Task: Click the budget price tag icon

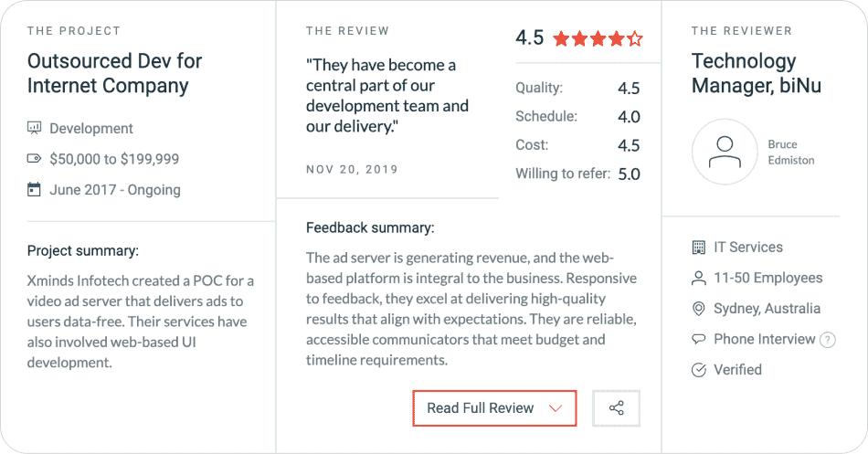Action: (x=35, y=159)
